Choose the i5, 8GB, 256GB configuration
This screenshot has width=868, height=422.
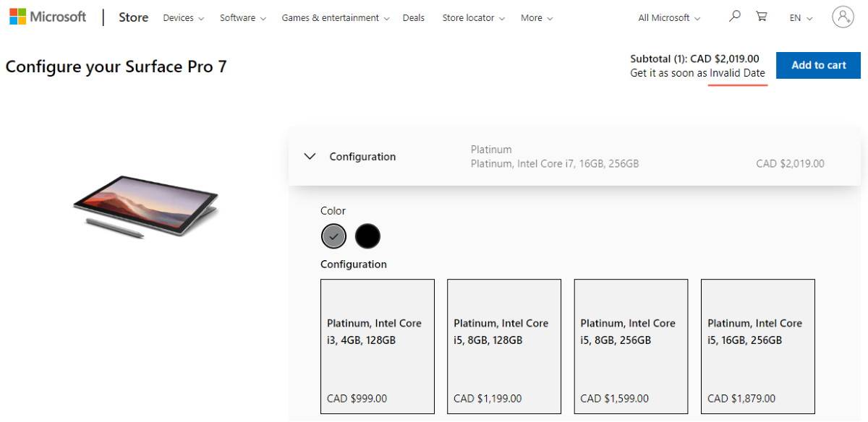631,346
